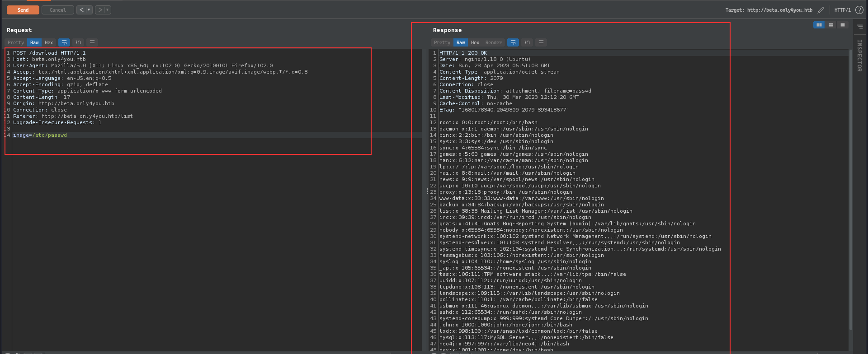Click the 'image=/etc/passwd' request body
The image size is (868, 354).
coord(40,135)
